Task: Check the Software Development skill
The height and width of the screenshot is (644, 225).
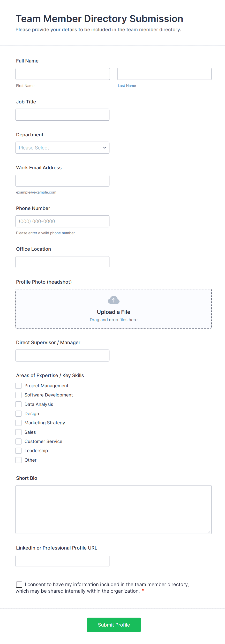Action: pyautogui.click(x=18, y=395)
